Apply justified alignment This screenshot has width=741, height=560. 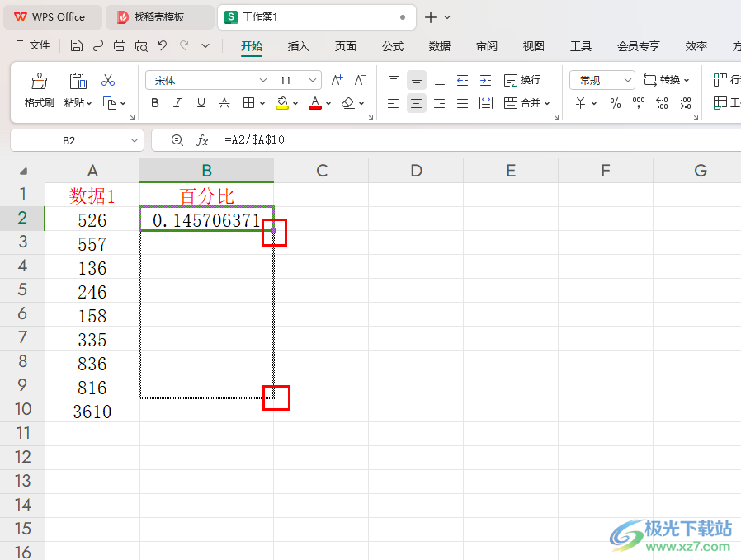[463, 103]
